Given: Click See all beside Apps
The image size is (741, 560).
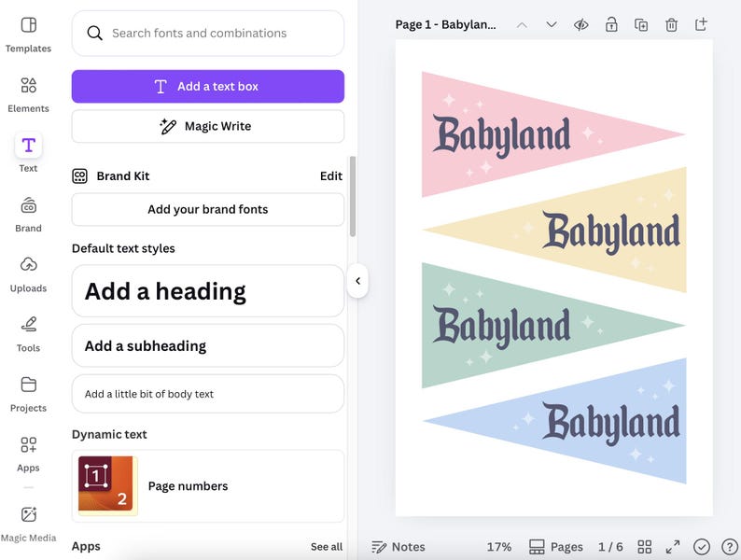Looking at the screenshot, I should coord(327,546).
